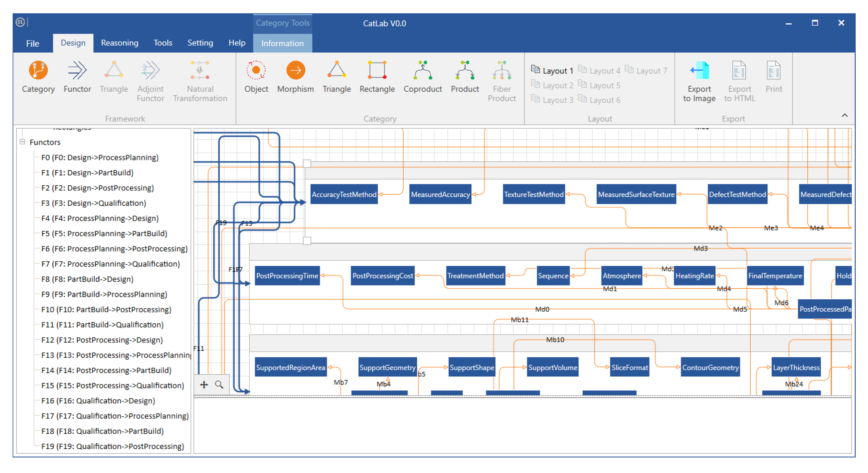Open the File menu
This screenshot has height=473, width=868.
(32, 43)
